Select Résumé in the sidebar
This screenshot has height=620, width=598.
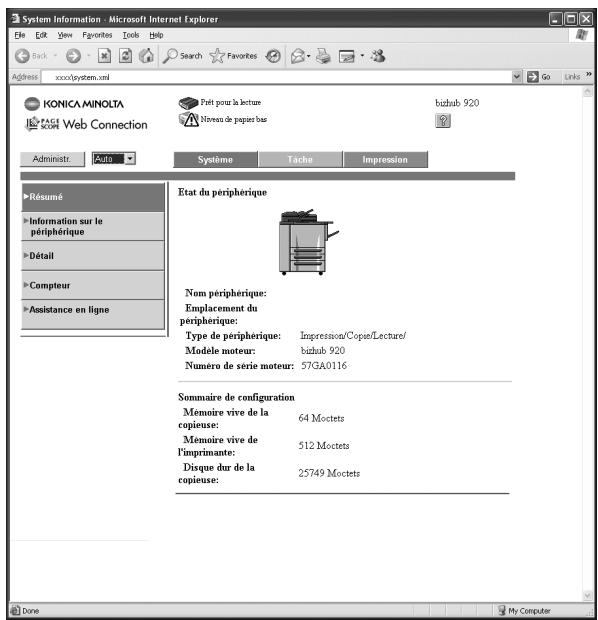tap(93, 197)
